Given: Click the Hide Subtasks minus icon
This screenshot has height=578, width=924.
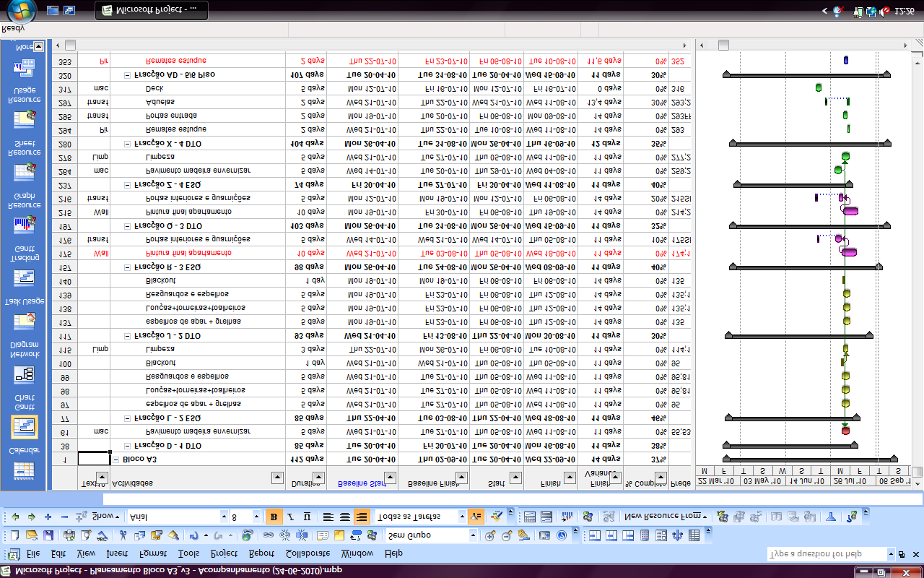Looking at the screenshot, I should click(64, 517).
